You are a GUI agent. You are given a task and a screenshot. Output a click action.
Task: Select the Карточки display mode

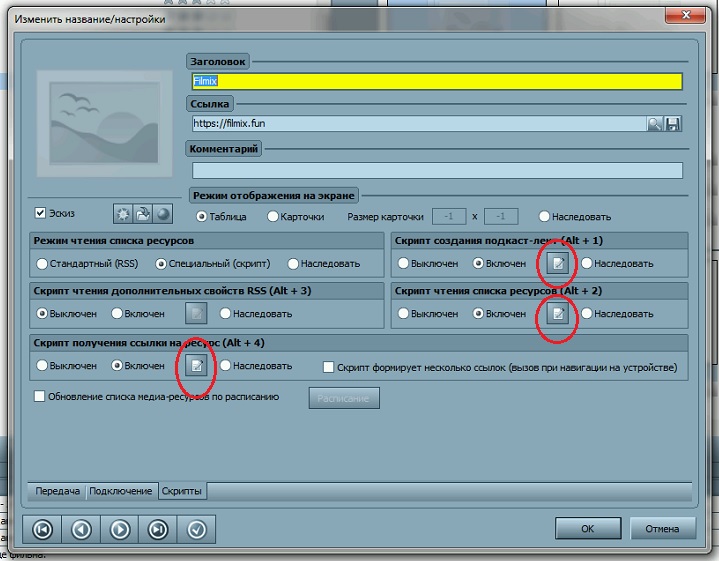[x=272, y=217]
